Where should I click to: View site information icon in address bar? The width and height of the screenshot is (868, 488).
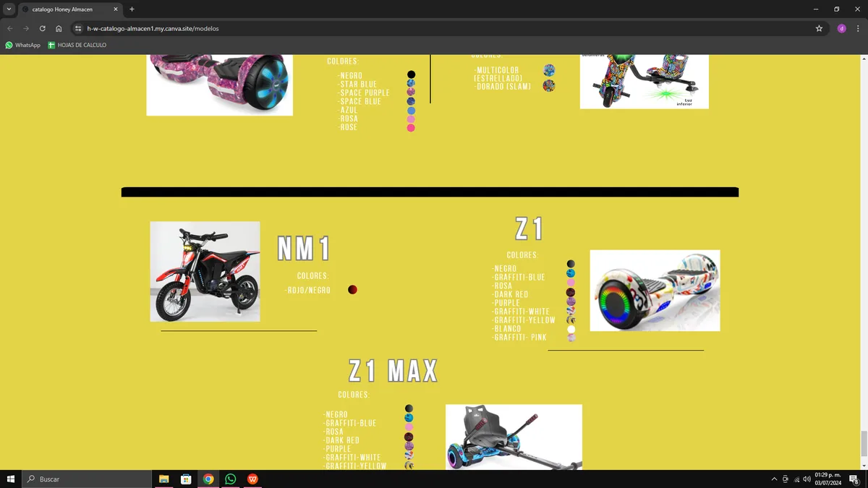(x=78, y=29)
